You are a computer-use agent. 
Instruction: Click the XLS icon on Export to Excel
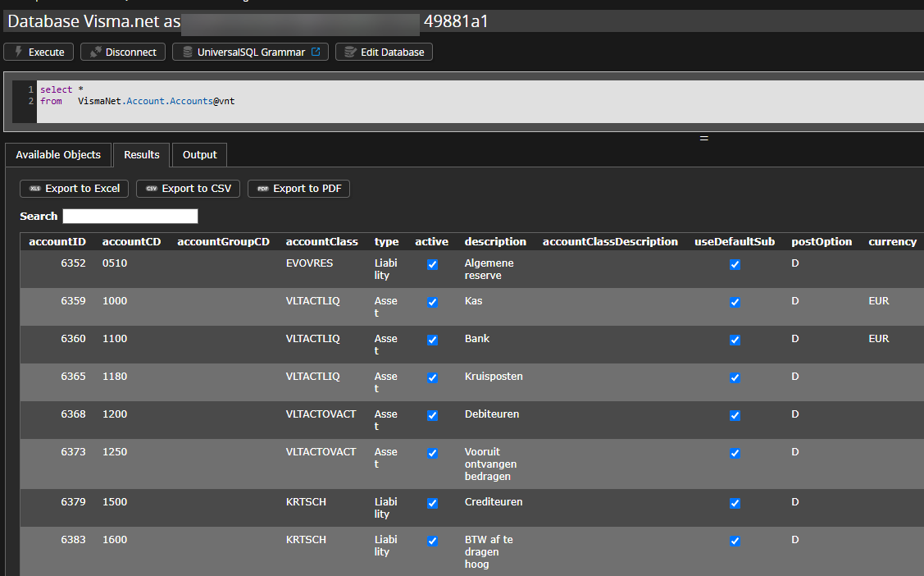[34, 189]
